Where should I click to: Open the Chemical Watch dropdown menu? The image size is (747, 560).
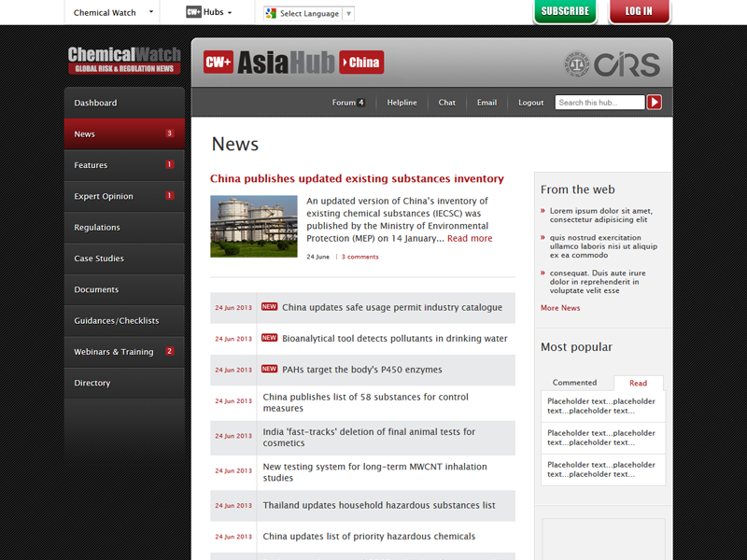[112, 13]
